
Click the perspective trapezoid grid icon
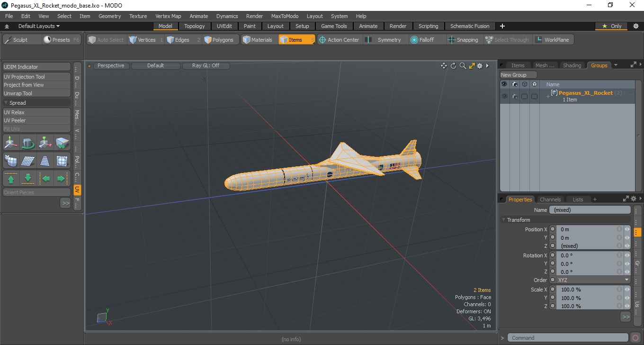[45, 160]
